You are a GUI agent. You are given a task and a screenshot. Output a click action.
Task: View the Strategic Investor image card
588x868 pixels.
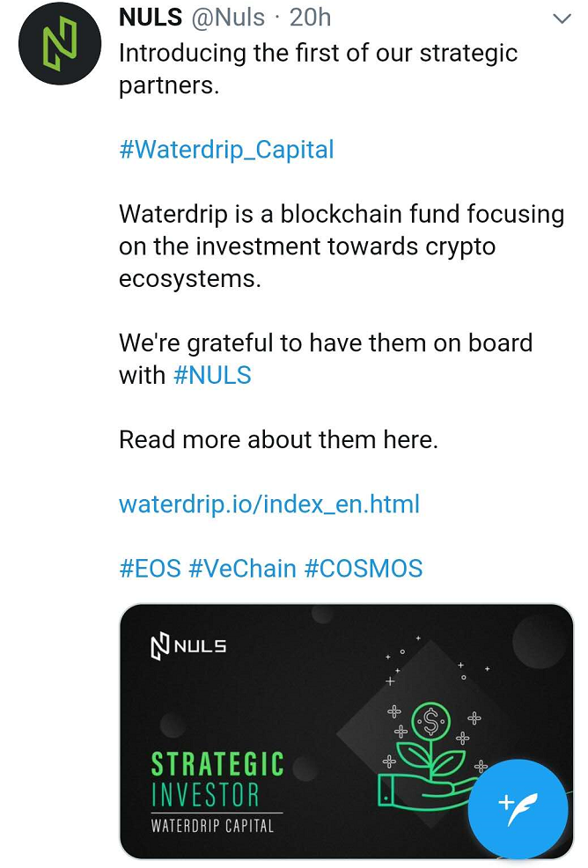click(x=347, y=732)
